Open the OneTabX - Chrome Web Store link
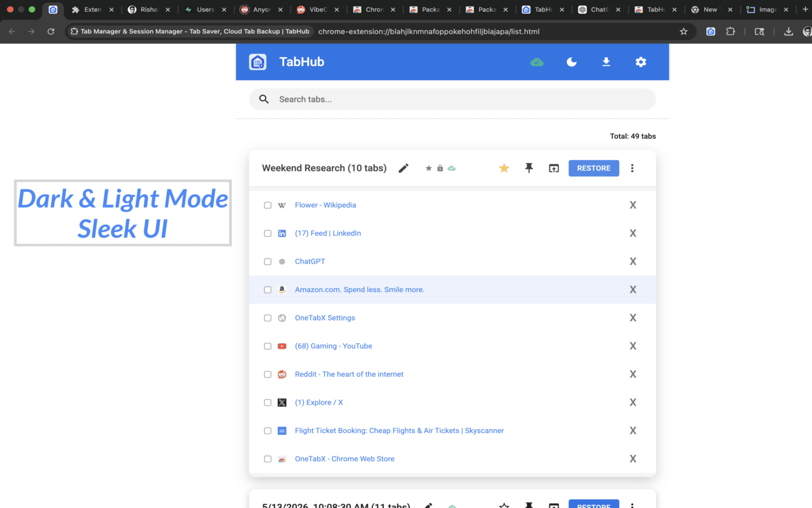Screen dimensions: 812x508 pyautogui.click(x=344, y=459)
